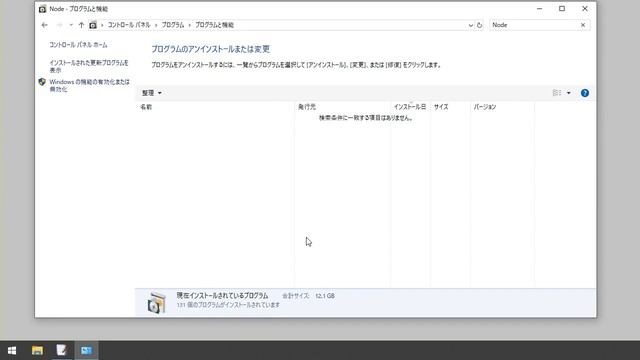Select プログラムと機能 breadcrumb segment

click(x=214, y=25)
